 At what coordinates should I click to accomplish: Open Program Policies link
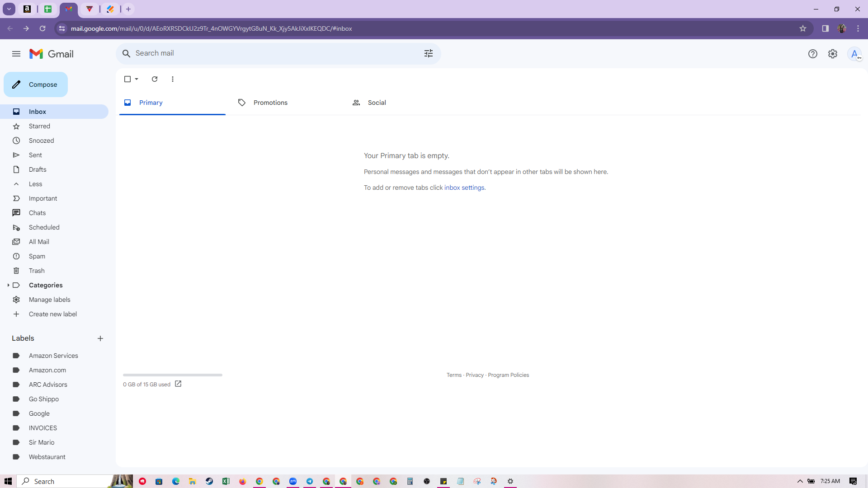pyautogui.click(x=508, y=375)
